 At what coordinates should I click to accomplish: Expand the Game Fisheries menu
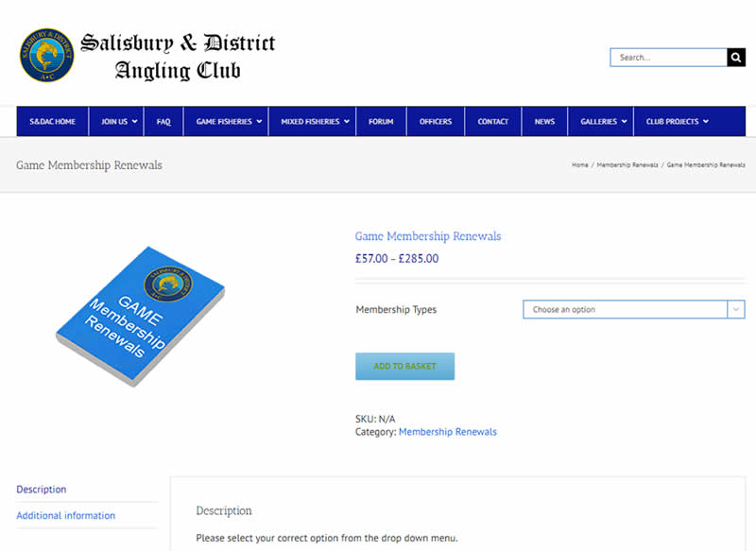pyautogui.click(x=226, y=122)
